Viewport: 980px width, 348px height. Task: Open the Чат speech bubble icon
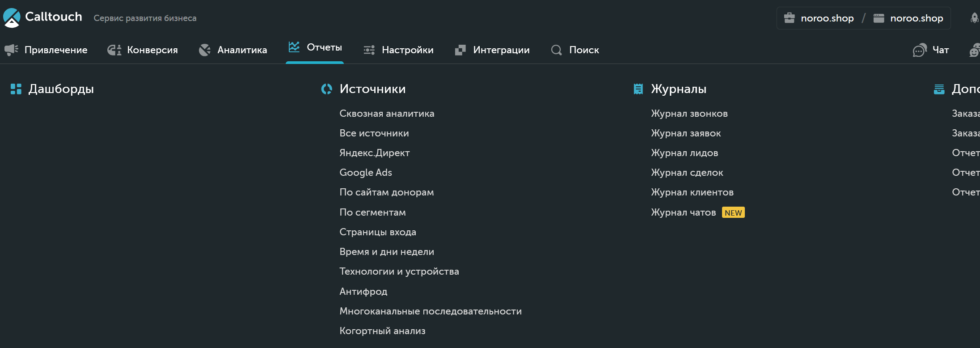point(919,50)
